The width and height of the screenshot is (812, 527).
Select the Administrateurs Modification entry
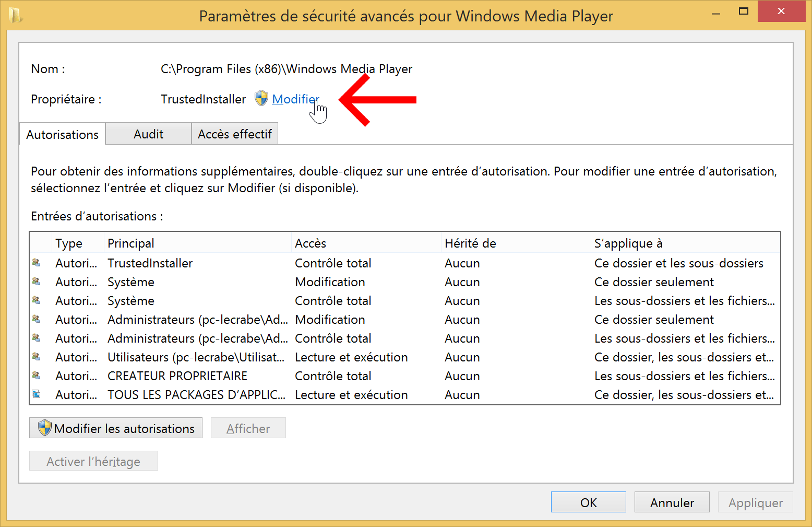(405, 320)
